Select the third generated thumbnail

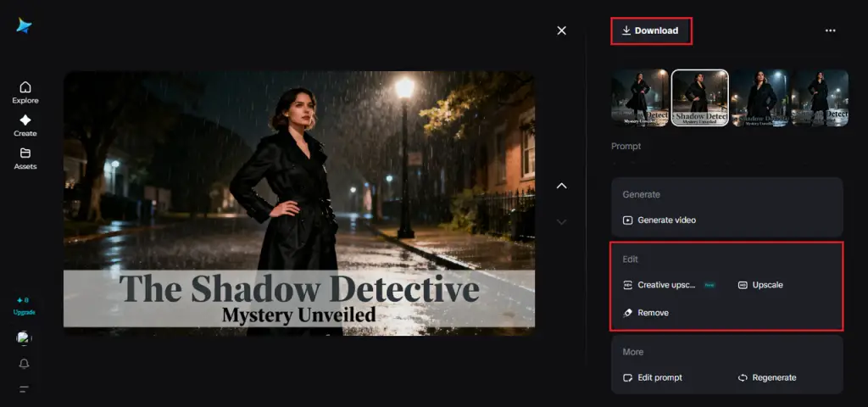(x=760, y=98)
